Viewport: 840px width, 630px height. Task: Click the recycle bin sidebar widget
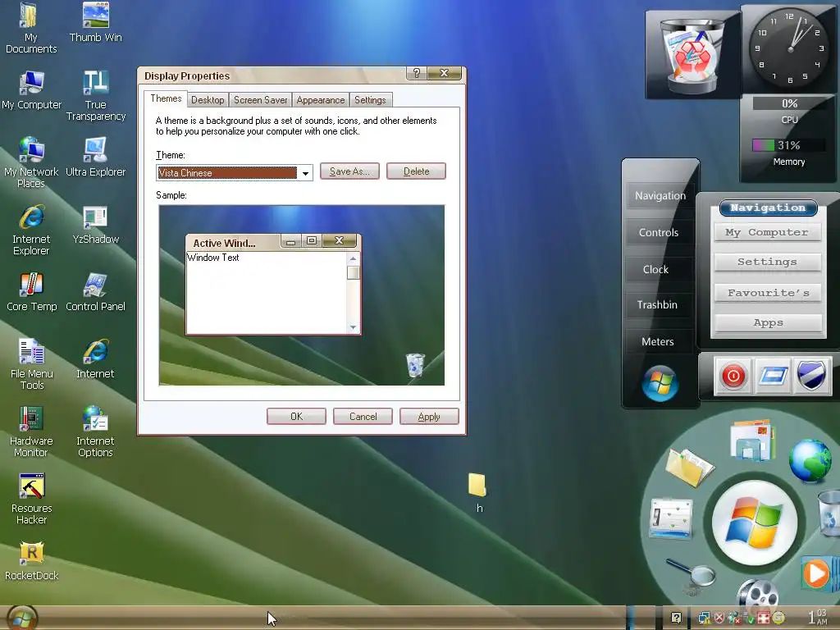click(693, 55)
